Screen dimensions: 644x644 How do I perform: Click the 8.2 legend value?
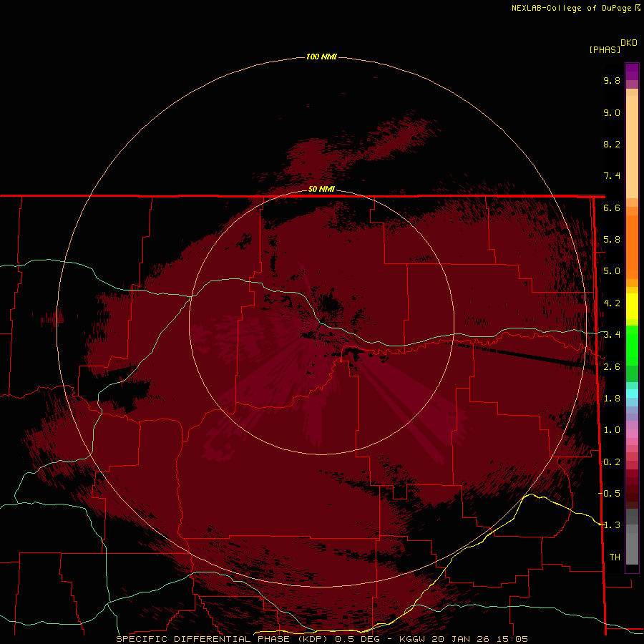point(612,144)
